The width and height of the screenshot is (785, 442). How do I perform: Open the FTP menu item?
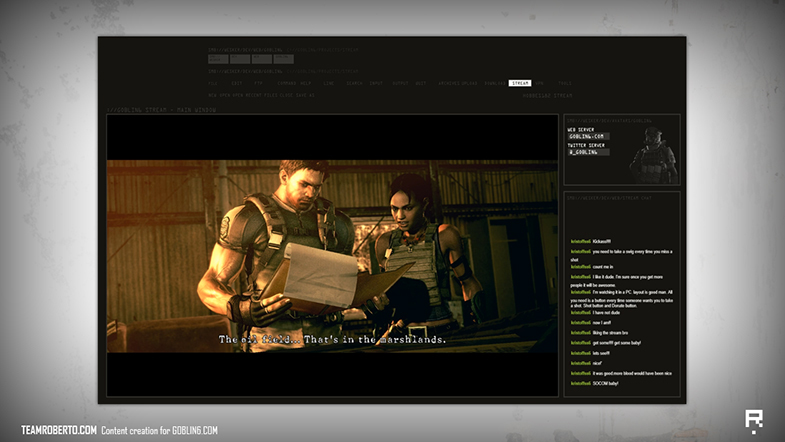click(258, 83)
